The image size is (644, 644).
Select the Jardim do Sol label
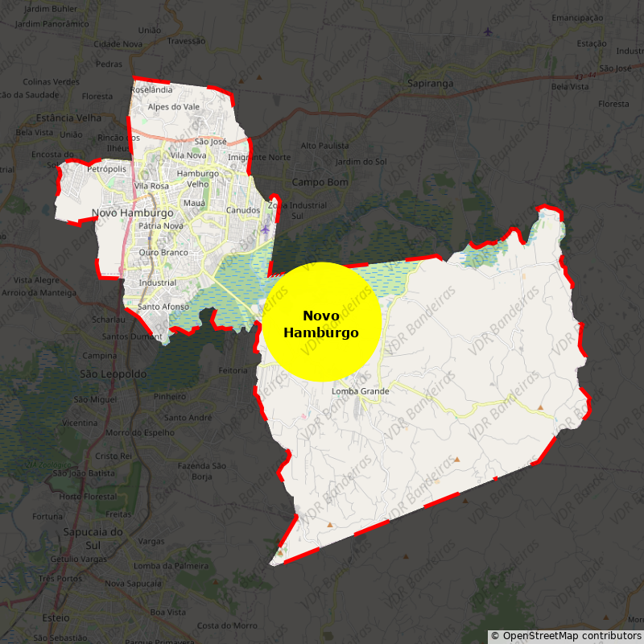point(361,162)
